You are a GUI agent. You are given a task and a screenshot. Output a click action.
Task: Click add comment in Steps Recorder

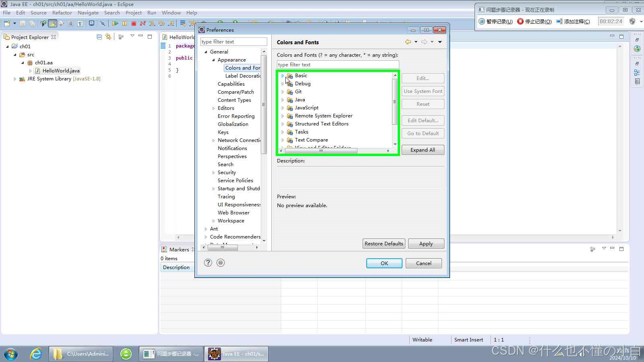click(x=573, y=21)
